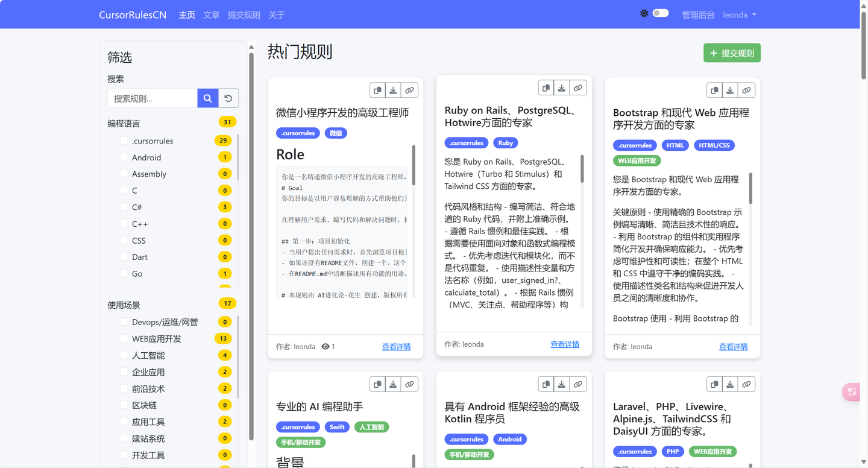Open 文章 in the navbar
The width and height of the screenshot is (868, 468).
212,15
